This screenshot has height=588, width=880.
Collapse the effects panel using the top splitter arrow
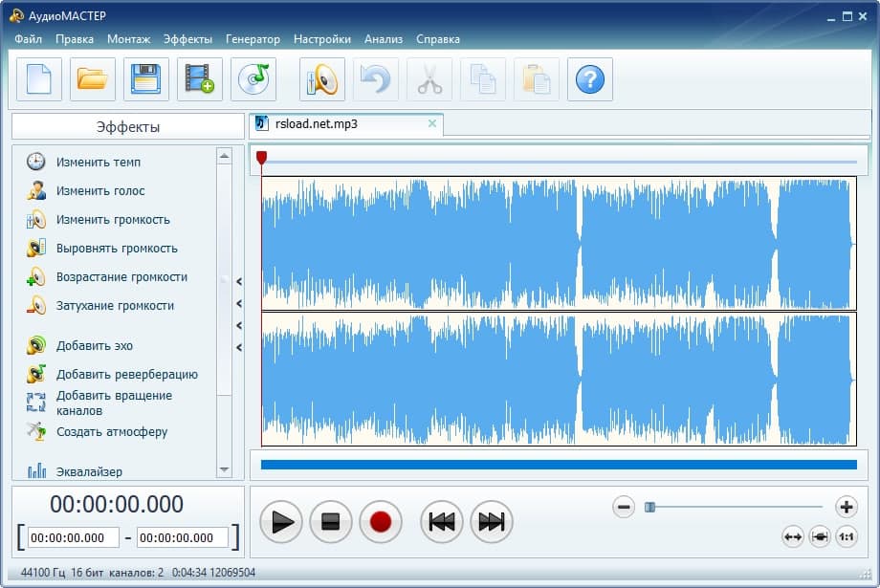(x=239, y=282)
